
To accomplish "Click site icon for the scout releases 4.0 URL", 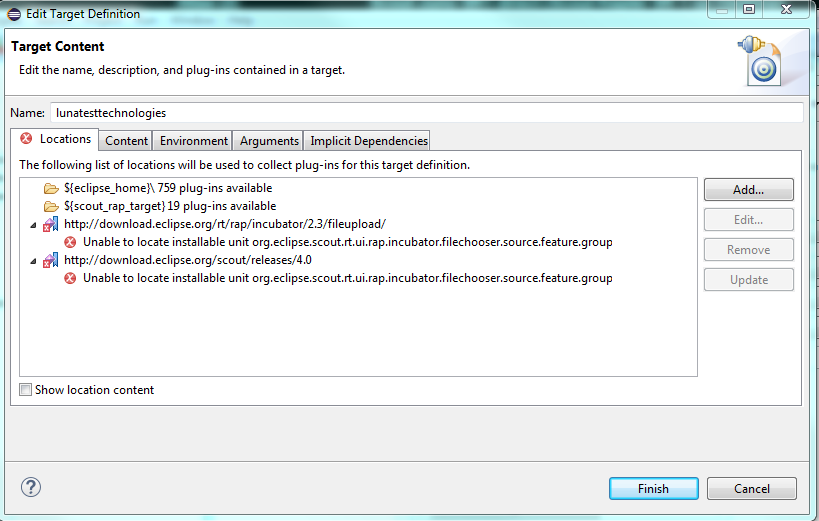I will (x=51, y=260).
